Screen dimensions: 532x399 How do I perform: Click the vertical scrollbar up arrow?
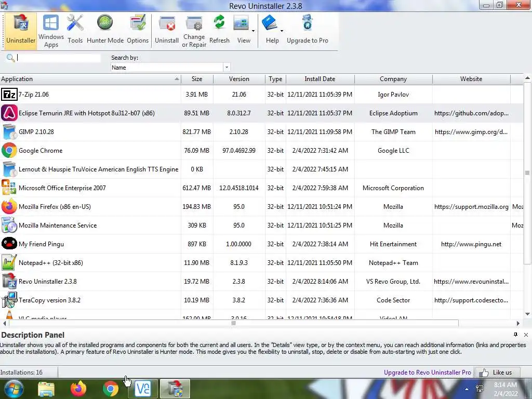(527, 78)
